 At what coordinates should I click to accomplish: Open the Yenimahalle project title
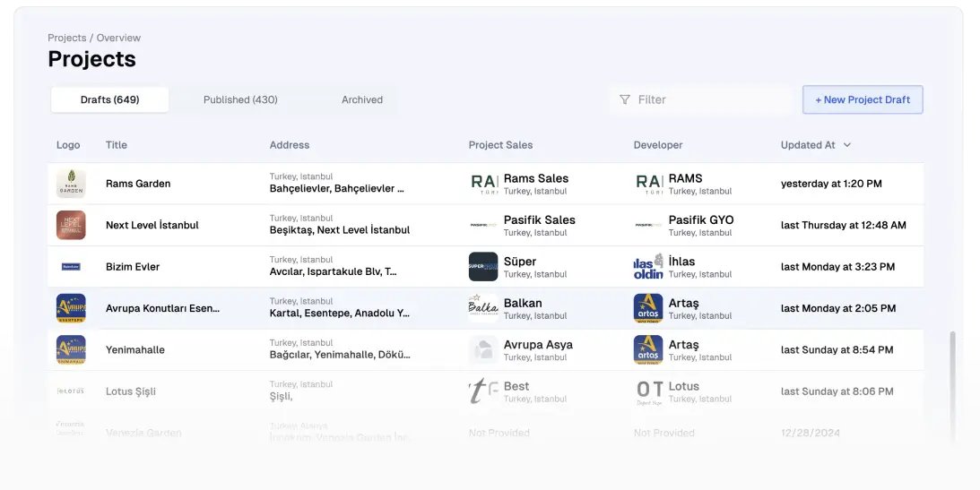pos(135,349)
